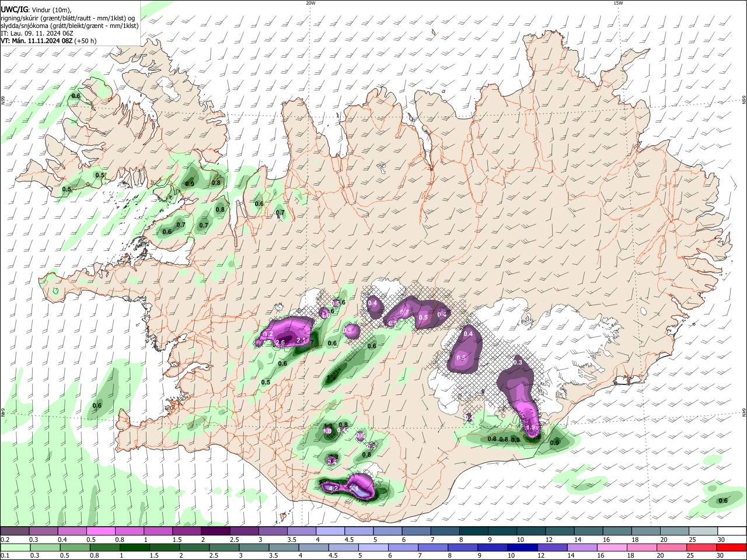Pick snow-scale swatch between 0.3 and 0.4

pos(43,531)
